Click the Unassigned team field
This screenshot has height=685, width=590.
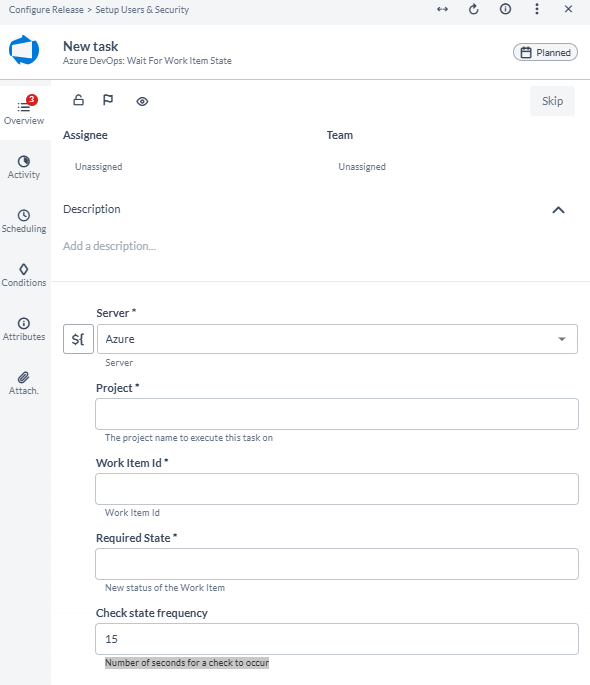[362, 167]
